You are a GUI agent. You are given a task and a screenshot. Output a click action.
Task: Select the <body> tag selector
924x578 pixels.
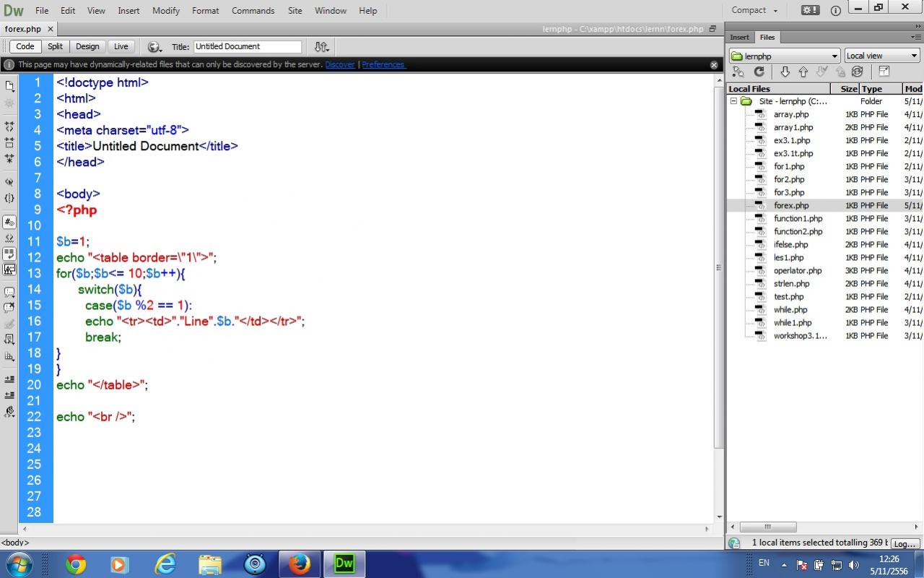pos(15,543)
